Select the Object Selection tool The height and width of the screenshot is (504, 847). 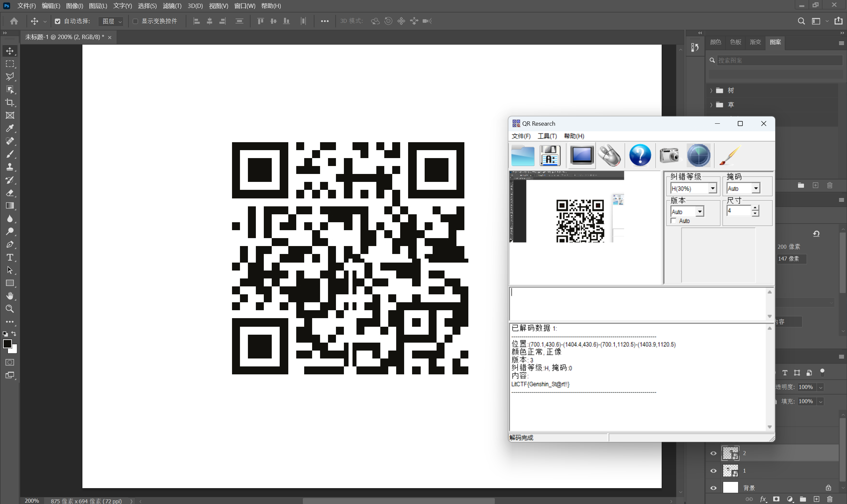point(10,90)
